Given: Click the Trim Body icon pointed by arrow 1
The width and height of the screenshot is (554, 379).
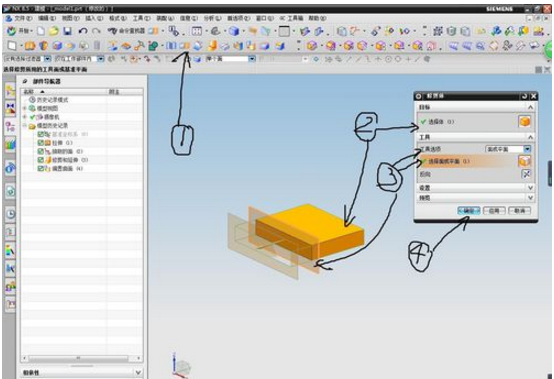Looking at the screenshot, I should click(x=184, y=46).
